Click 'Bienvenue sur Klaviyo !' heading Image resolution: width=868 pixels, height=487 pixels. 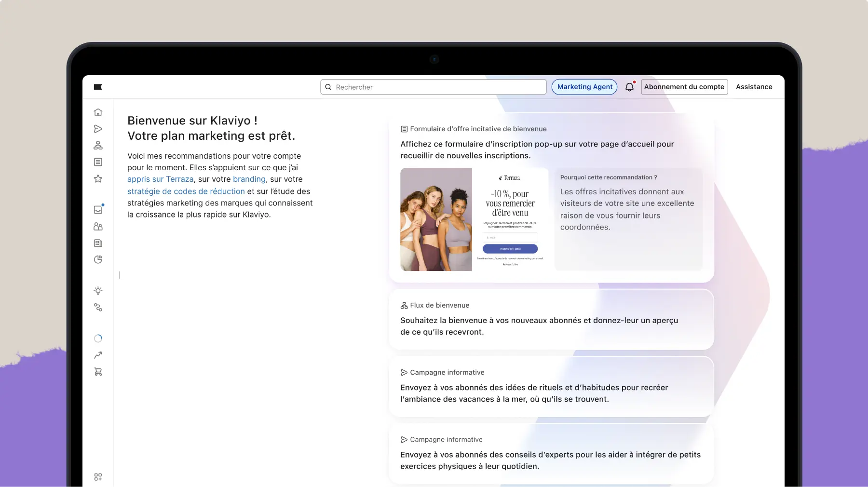192,121
